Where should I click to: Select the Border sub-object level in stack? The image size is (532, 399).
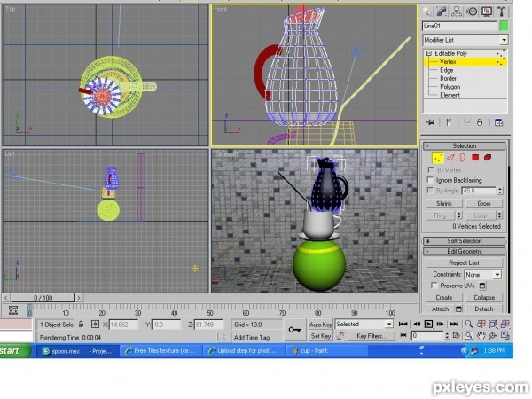pos(448,78)
